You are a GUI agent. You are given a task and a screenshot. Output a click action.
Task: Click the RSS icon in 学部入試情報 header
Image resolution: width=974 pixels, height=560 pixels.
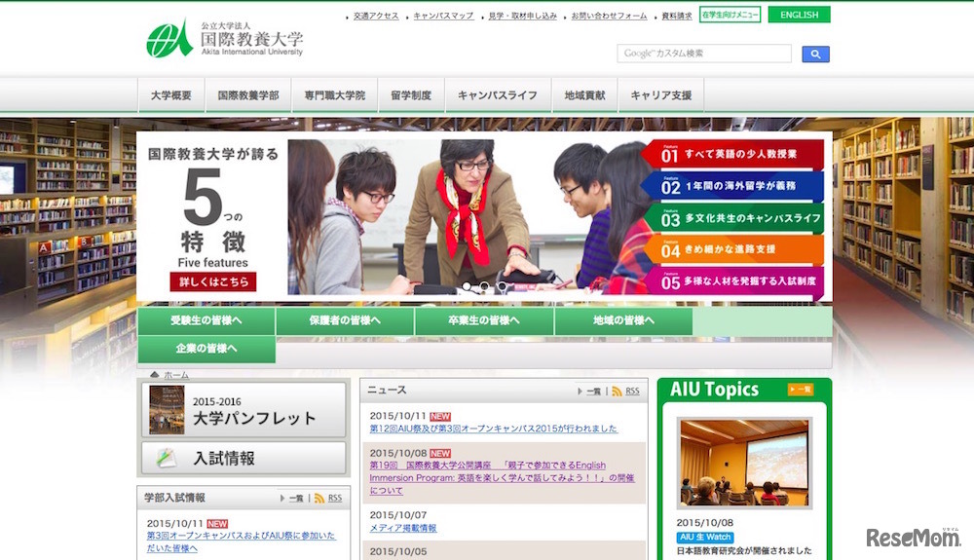tap(318, 498)
